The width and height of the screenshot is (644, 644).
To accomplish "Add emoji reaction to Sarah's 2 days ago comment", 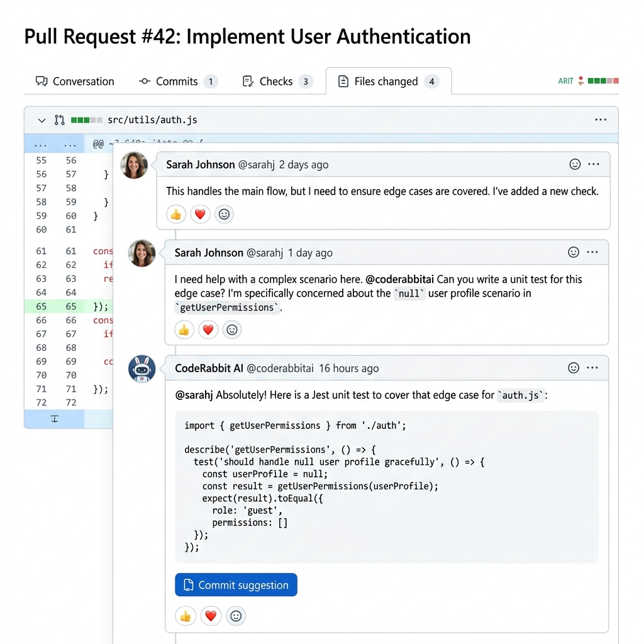I will pyautogui.click(x=575, y=164).
